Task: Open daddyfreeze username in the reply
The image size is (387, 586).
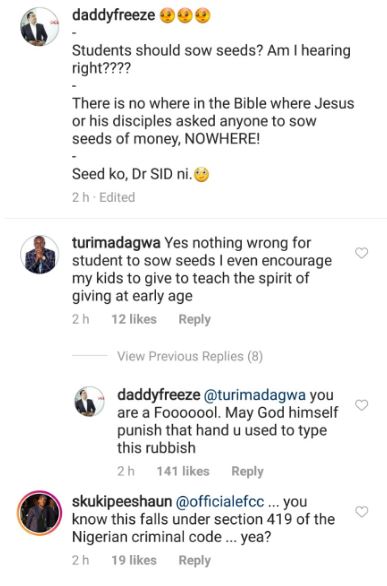Action: [x=158, y=395]
